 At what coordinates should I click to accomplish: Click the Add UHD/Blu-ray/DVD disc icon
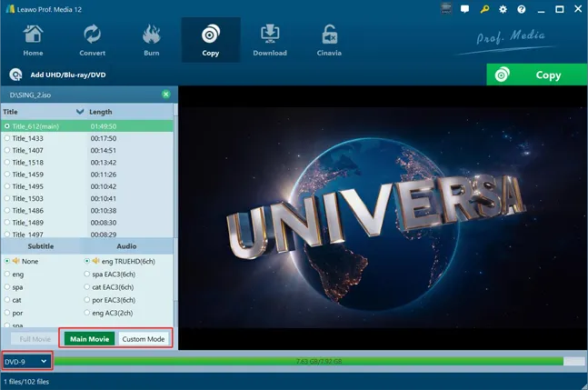click(x=15, y=75)
